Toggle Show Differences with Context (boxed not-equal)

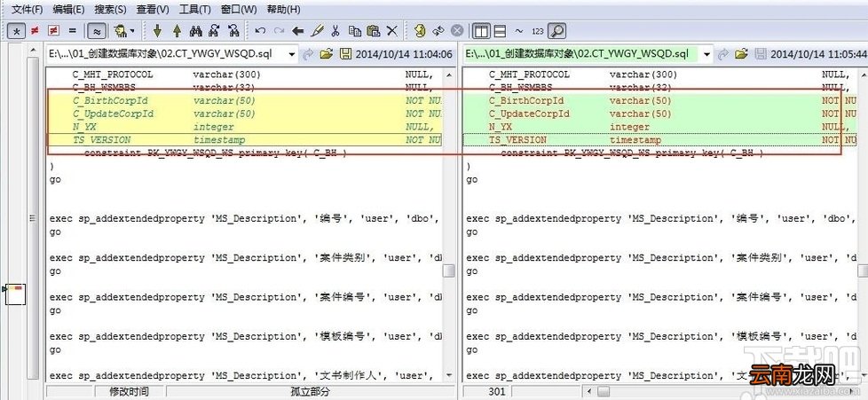53,31
